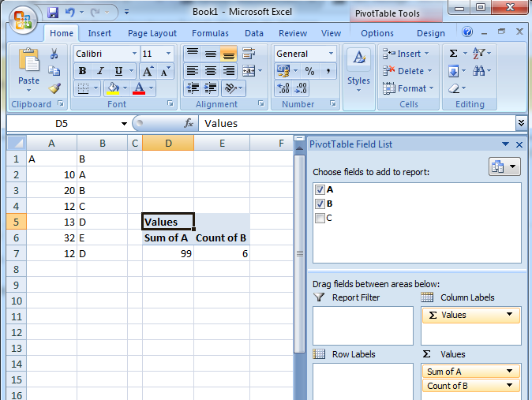Copy selection using Copy icon
This screenshot has height=400, width=532.
[54, 71]
